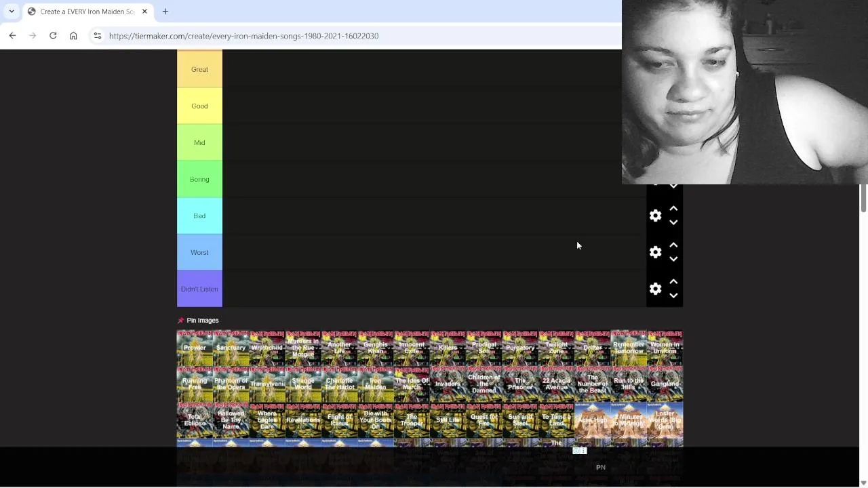Pick the Genghis Khan song tile

point(376,348)
